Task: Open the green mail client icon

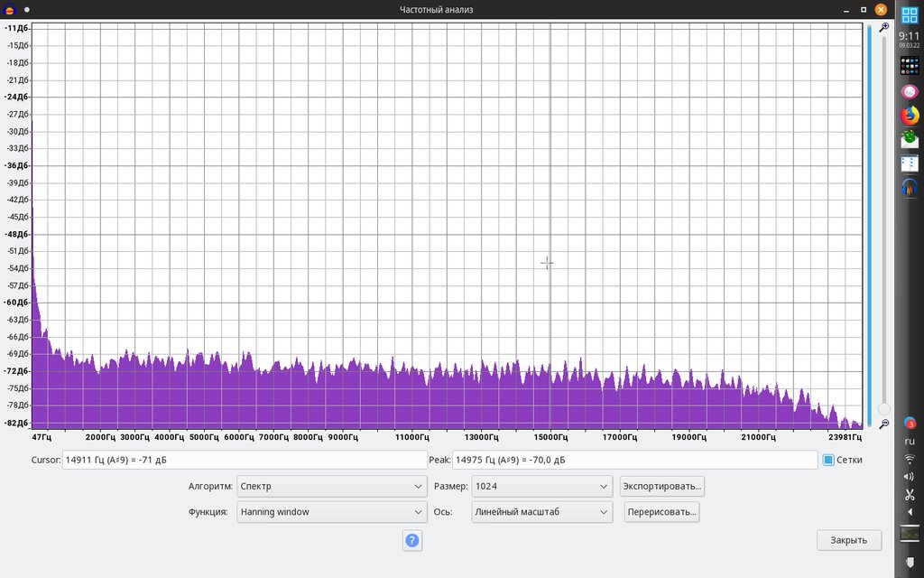Action: click(x=910, y=138)
